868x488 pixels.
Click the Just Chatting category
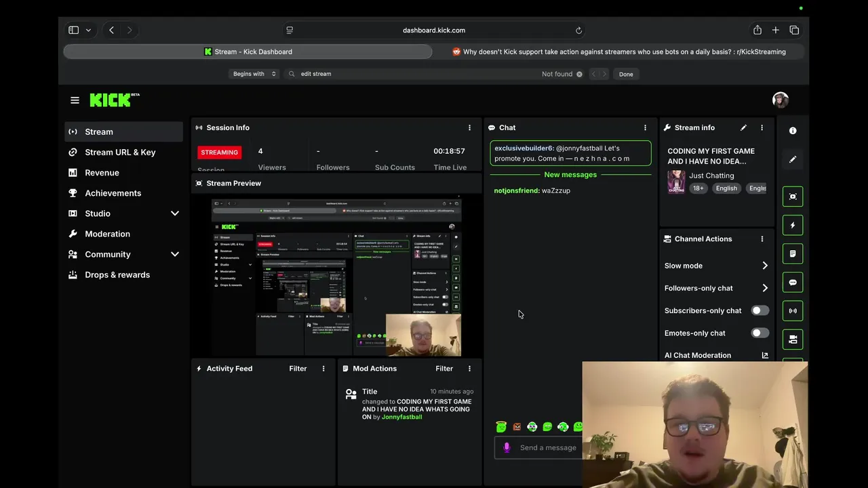click(x=711, y=176)
